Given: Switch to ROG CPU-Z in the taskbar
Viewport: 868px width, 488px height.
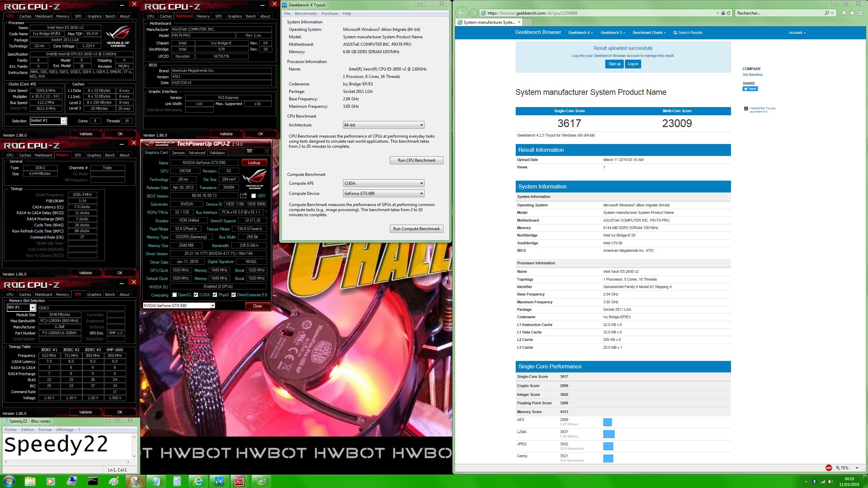Looking at the screenshot, I should [x=239, y=481].
